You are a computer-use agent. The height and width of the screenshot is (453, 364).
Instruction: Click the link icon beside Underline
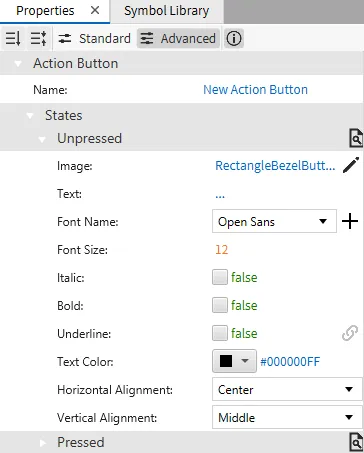350,333
